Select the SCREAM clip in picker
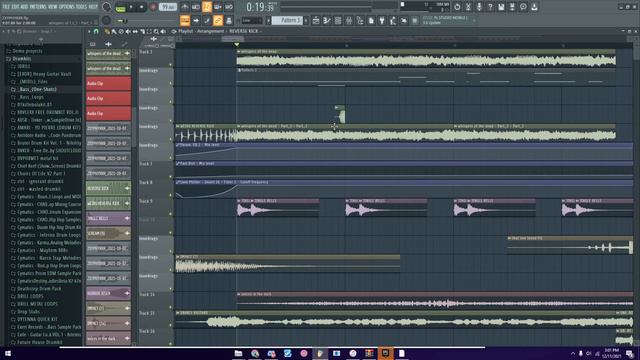640x360 pixels. (108, 233)
